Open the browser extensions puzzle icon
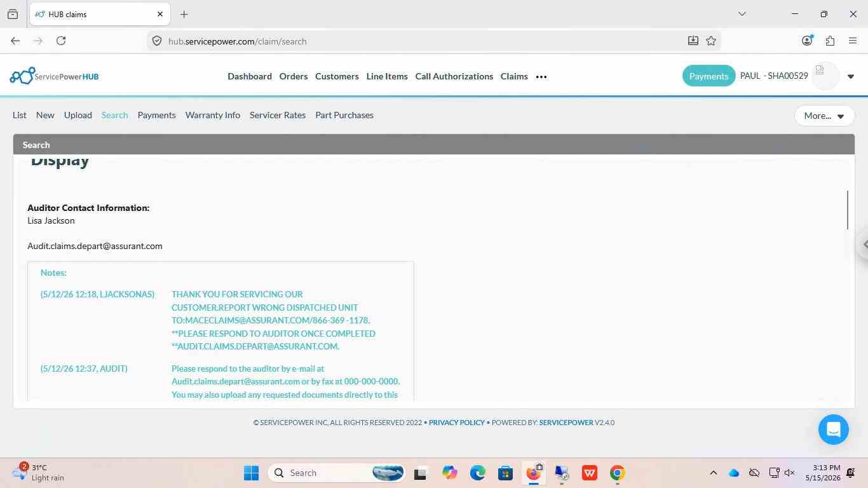This screenshot has height=488, width=868. [830, 41]
